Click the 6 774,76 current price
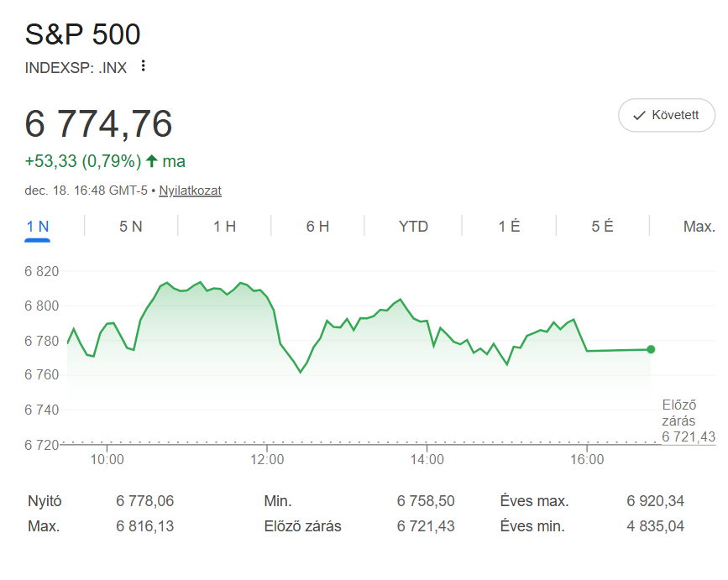The image size is (728, 580). coord(99,123)
